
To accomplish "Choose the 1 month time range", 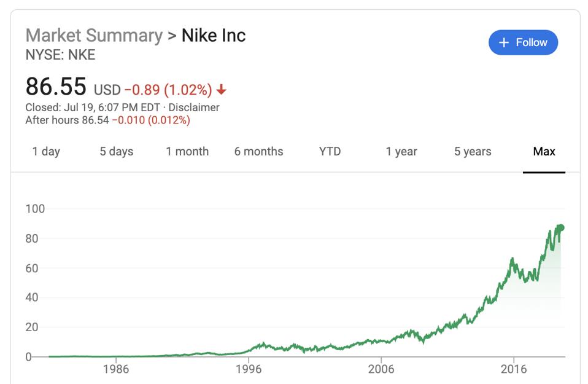I will (x=187, y=151).
